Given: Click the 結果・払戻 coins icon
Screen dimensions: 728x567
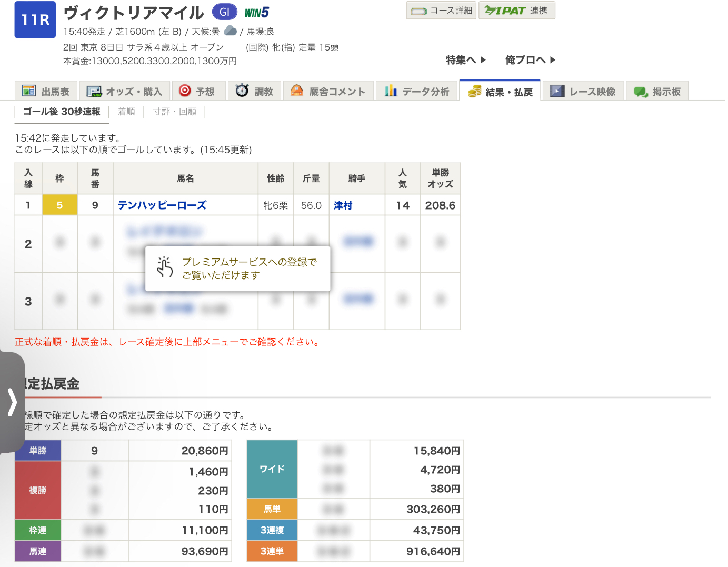Looking at the screenshot, I should 474,92.
